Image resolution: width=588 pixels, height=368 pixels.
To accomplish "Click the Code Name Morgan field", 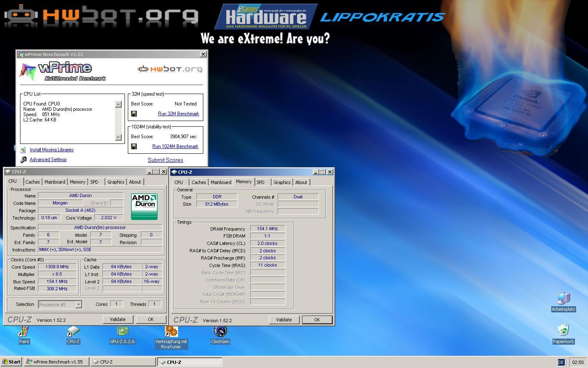I will point(60,203).
